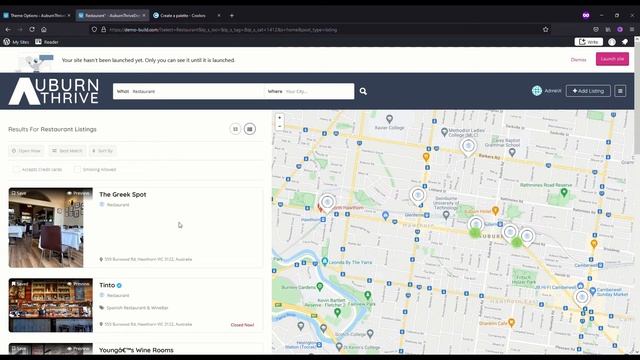This screenshot has width=640, height=360.
Task: Click the purple extension icon in toolbar
Action: click(x=620, y=29)
